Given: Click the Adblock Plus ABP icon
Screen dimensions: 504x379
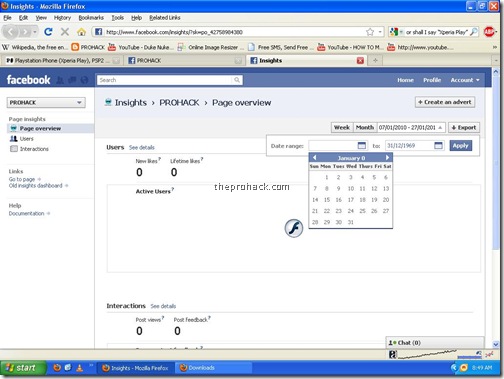Looking at the screenshot, I should [x=489, y=32].
